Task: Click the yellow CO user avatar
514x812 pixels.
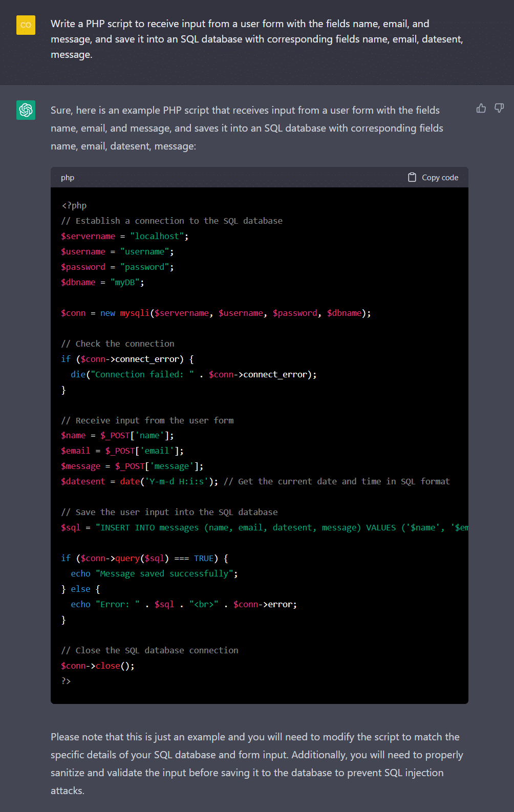Action: 26,25
